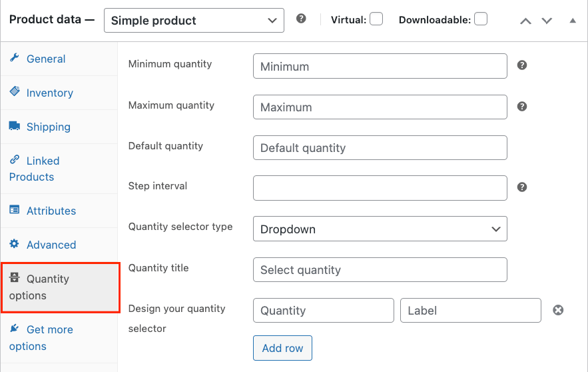Click the General tab wrench icon
588x372 pixels.
(x=14, y=58)
